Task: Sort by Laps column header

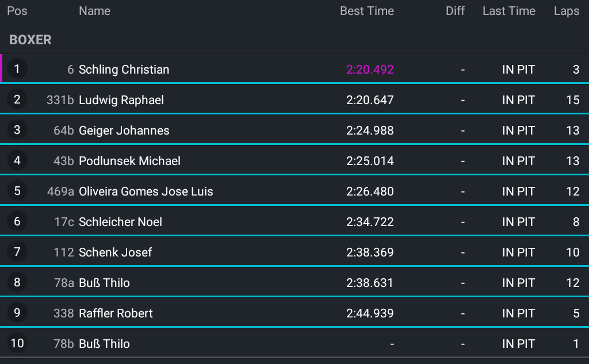Action: (567, 11)
